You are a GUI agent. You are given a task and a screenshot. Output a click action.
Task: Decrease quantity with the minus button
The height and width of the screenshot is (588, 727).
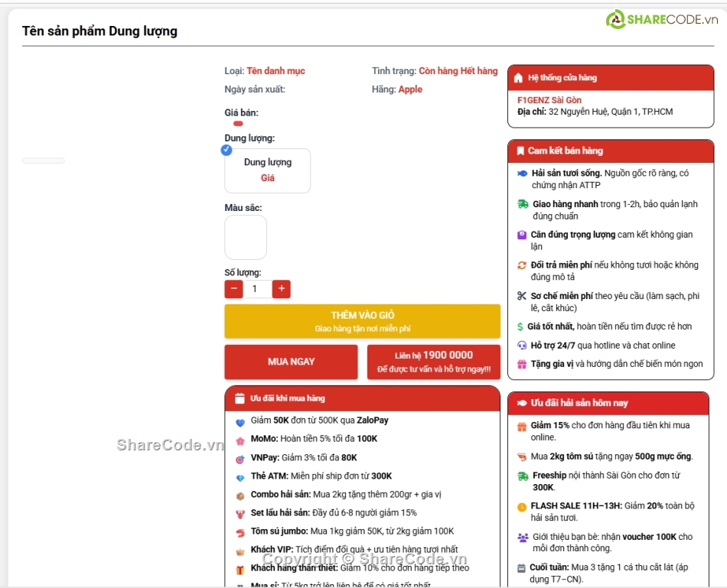click(x=233, y=289)
